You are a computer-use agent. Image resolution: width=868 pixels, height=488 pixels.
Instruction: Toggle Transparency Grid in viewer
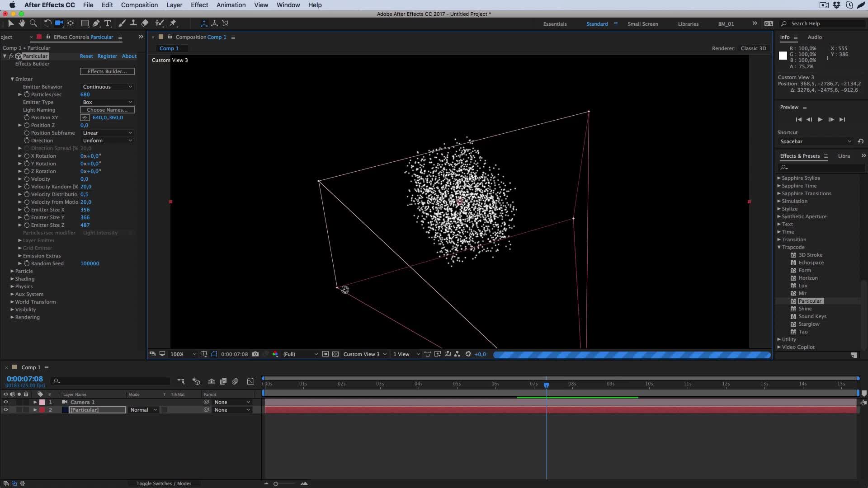335,354
